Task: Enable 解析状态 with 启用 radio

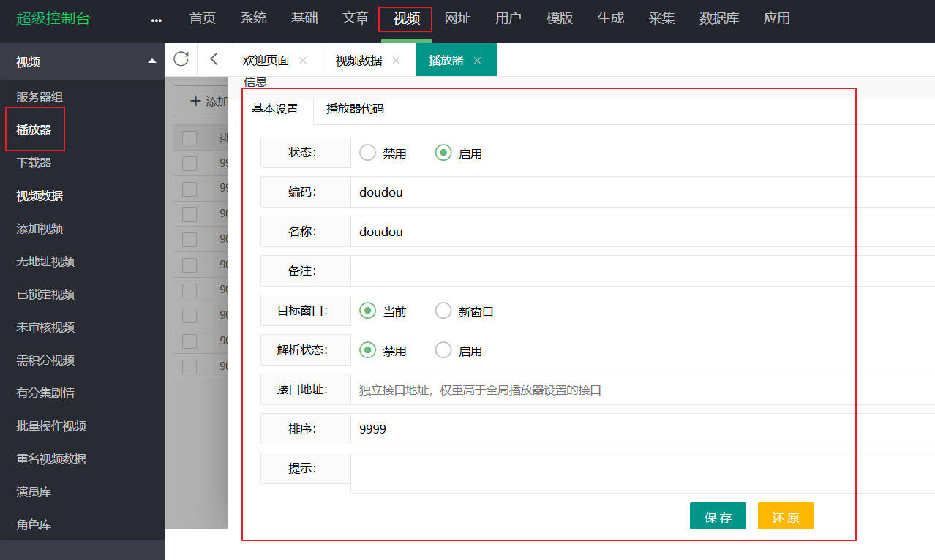Action: 443,350
